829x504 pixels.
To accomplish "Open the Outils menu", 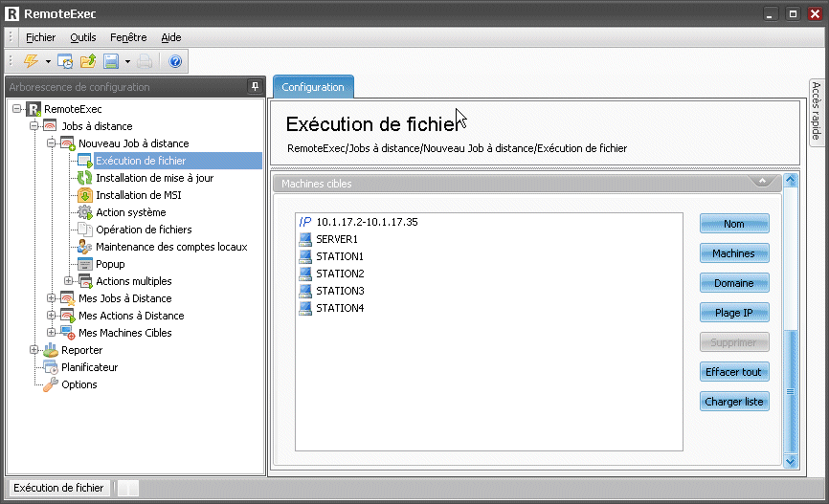I will (83, 37).
